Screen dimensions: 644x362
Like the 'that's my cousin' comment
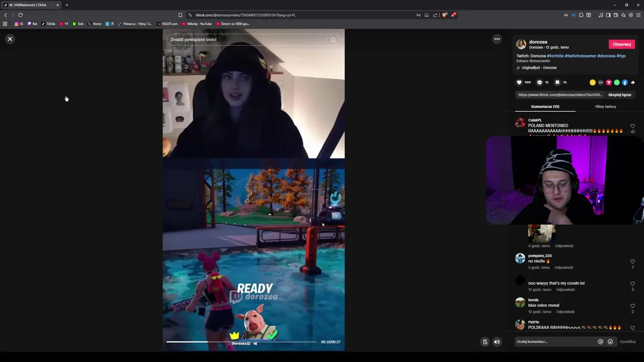click(632, 284)
